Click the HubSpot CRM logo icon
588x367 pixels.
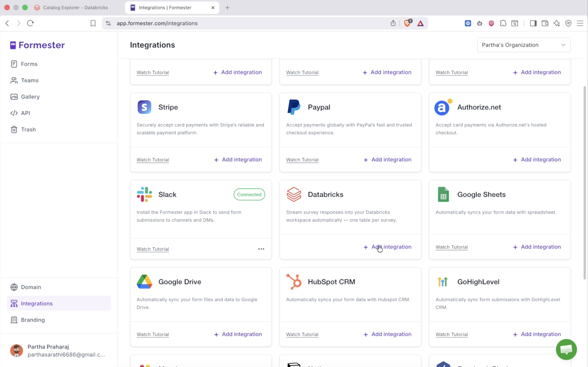point(294,282)
